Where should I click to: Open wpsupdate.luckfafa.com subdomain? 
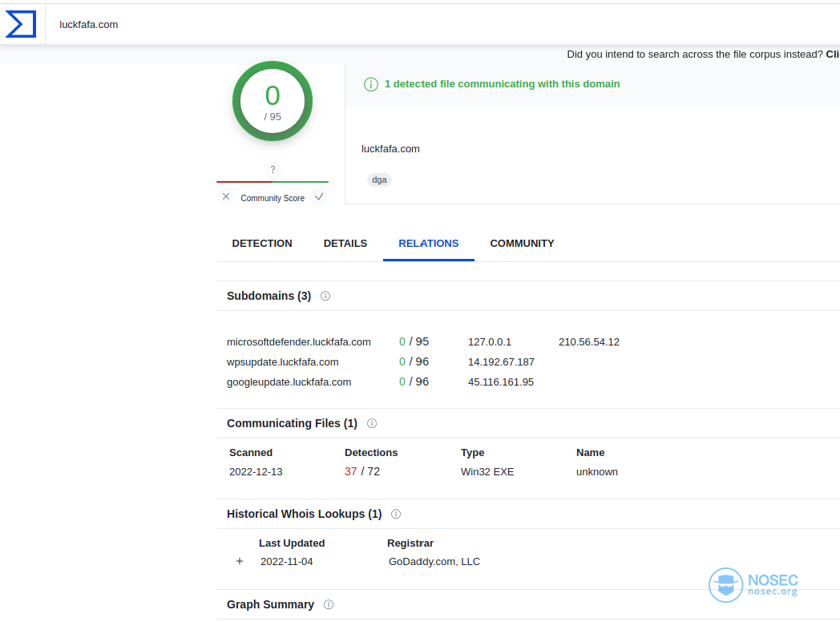[282, 362]
